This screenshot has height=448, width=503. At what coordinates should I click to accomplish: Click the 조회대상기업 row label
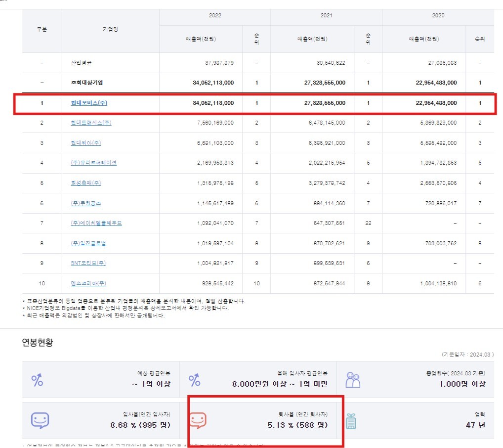pyautogui.click(x=86, y=83)
